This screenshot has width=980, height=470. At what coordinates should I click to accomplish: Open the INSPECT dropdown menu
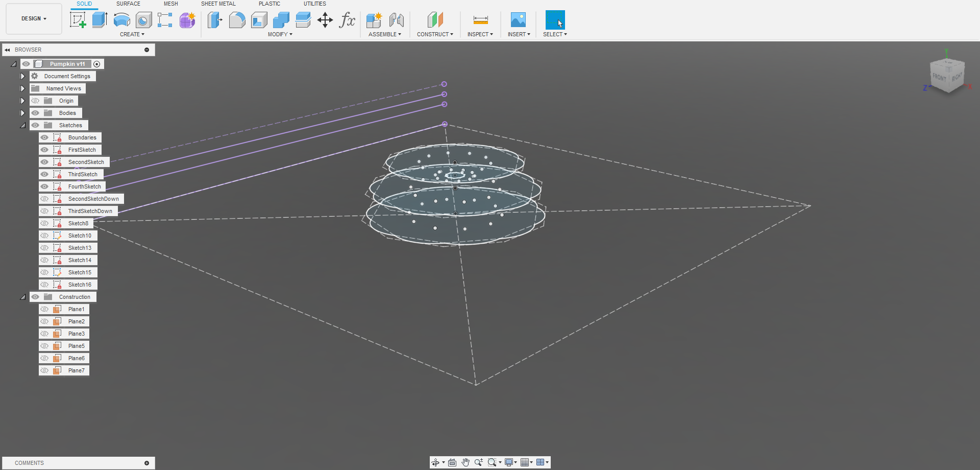pyautogui.click(x=480, y=34)
